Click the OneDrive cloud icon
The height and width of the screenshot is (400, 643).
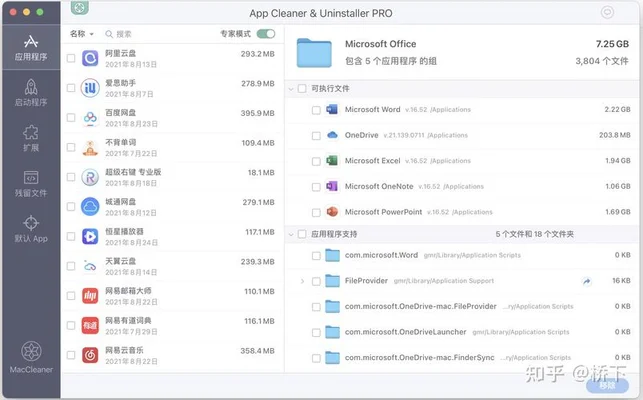point(332,135)
